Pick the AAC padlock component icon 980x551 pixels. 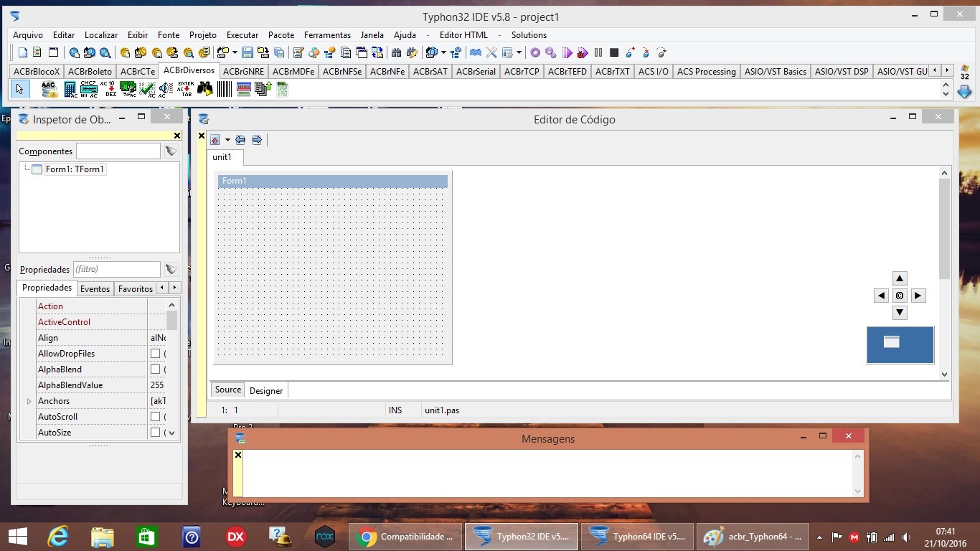pyautogui.click(x=50, y=89)
